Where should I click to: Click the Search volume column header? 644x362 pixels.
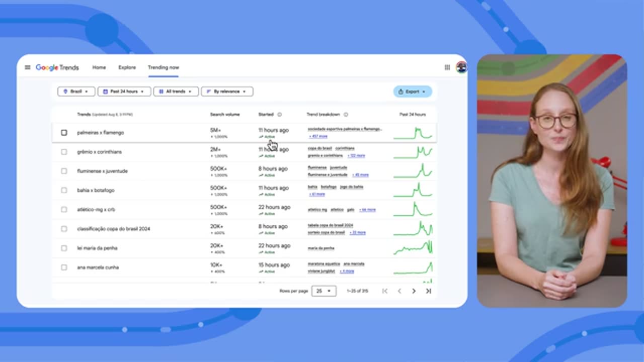[x=225, y=115]
